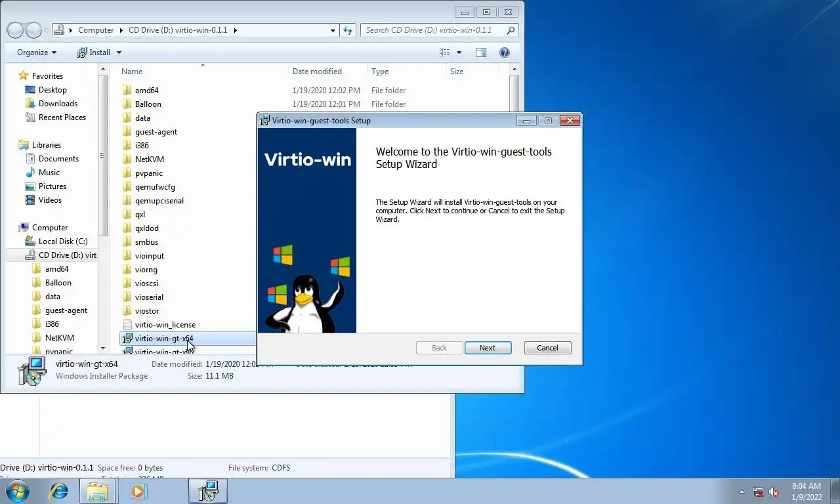
Task: Open Favorites in navigation pane
Action: point(47,76)
